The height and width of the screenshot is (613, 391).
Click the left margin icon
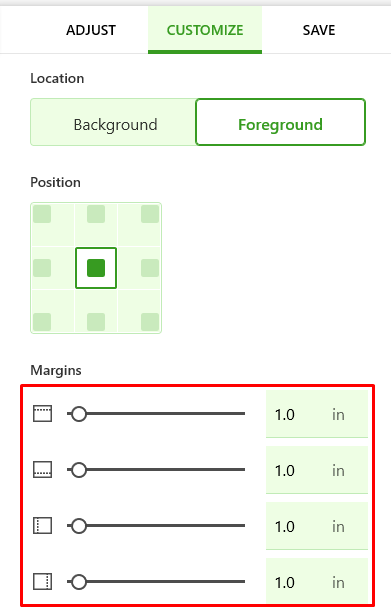click(42, 526)
